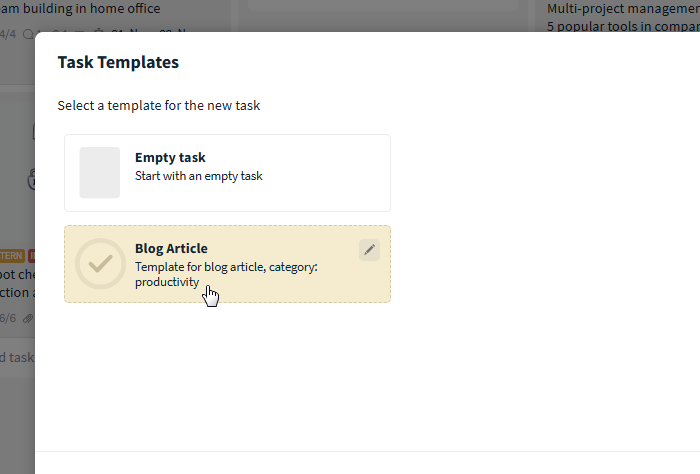Open the '5 popular tools' card text
This screenshot has height=474, width=700.
[623, 26]
